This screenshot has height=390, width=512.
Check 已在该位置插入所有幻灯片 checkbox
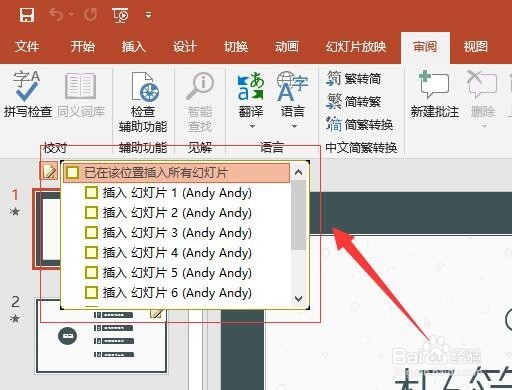click(x=73, y=173)
